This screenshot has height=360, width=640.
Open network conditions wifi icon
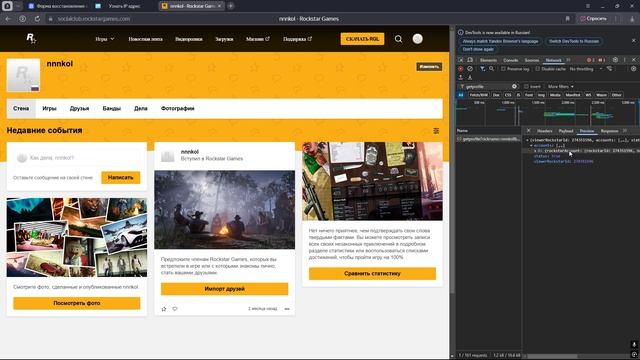[609, 69]
